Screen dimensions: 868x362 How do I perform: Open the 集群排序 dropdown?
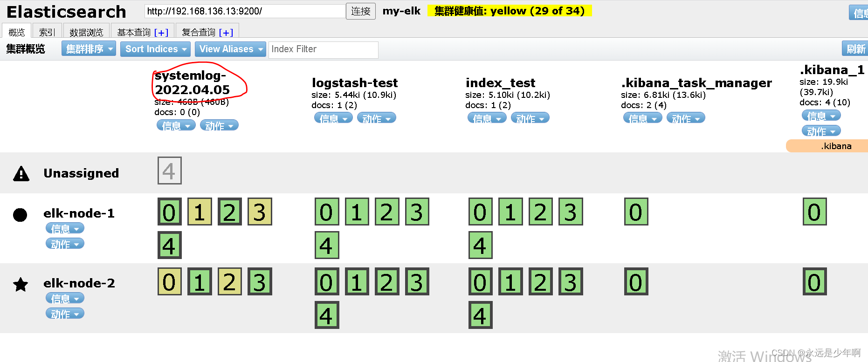tap(89, 49)
